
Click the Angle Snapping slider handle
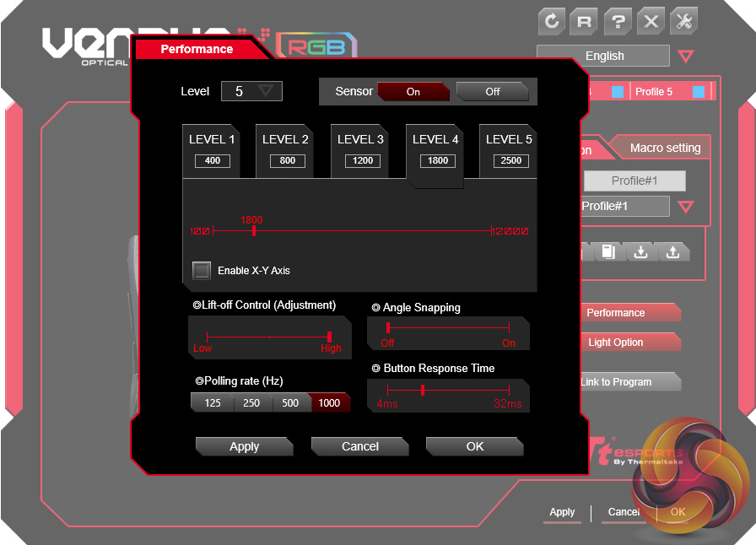pos(388,328)
